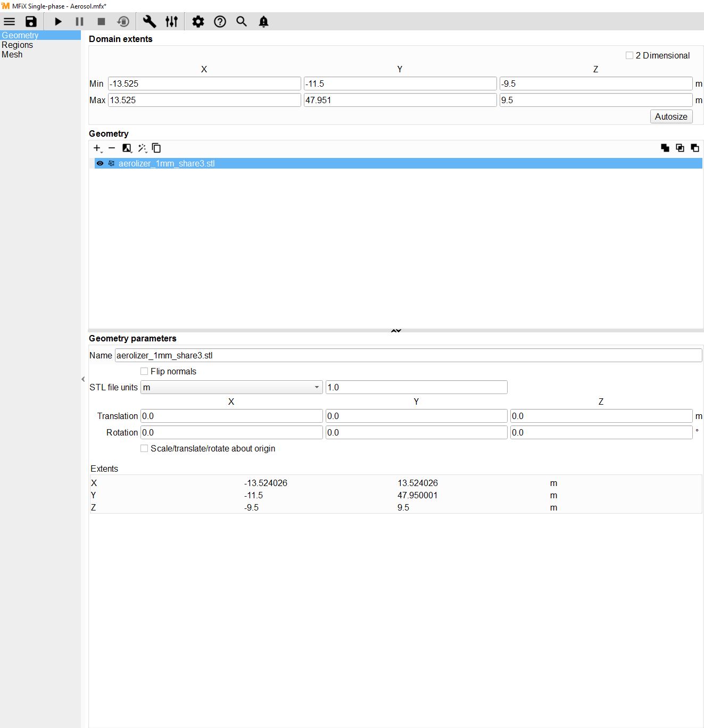Reset the simulation with the circular arrow icon

123,22
